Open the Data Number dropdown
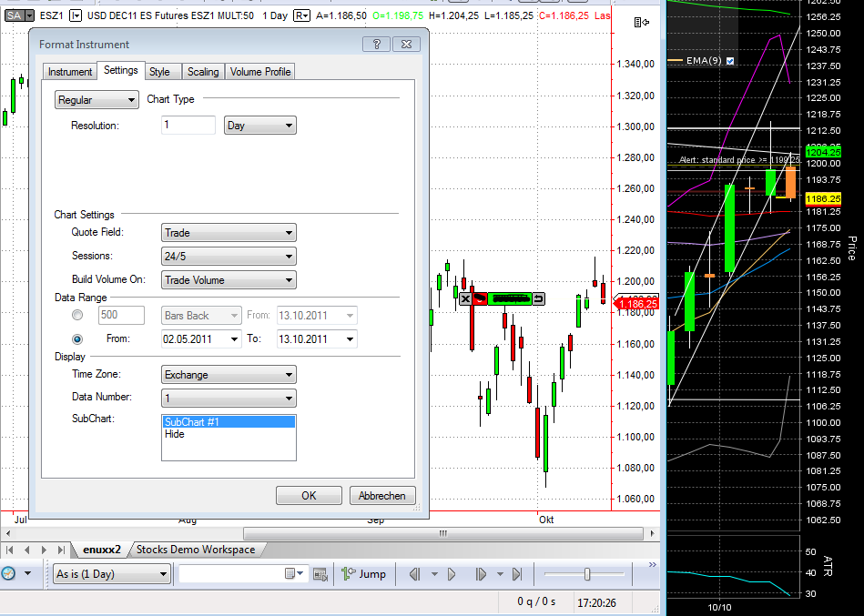Image resolution: width=864 pixels, height=616 pixels. coord(229,398)
